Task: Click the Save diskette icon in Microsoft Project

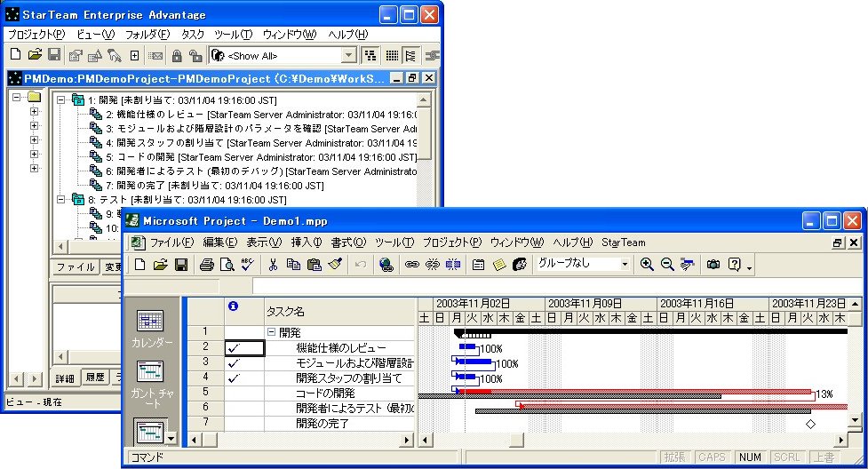Action: click(181, 265)
